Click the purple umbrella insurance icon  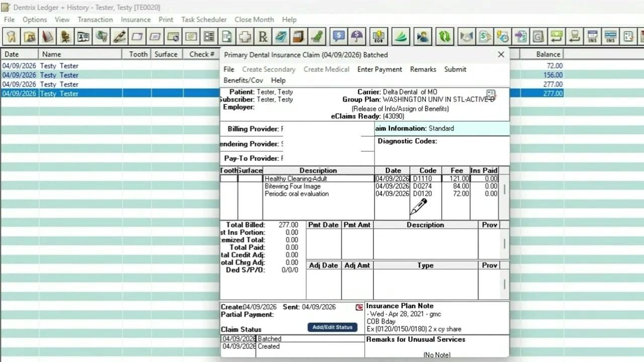357,37
